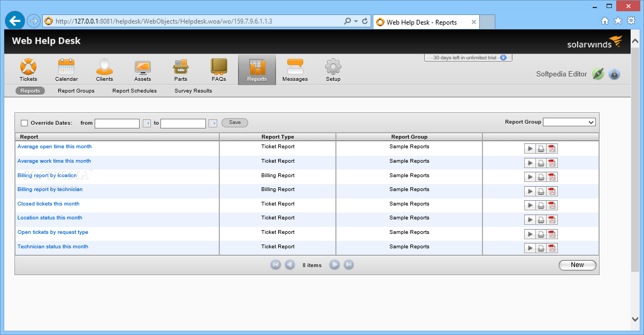Enable the Override Dates checkbox
This screenshot has width=644, height=335.
coord(24,123)
